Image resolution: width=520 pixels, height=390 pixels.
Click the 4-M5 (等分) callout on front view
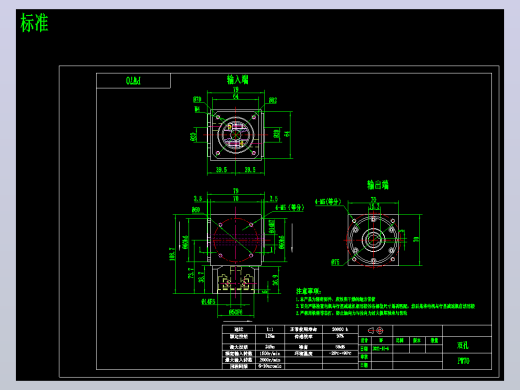click(289, 208)
